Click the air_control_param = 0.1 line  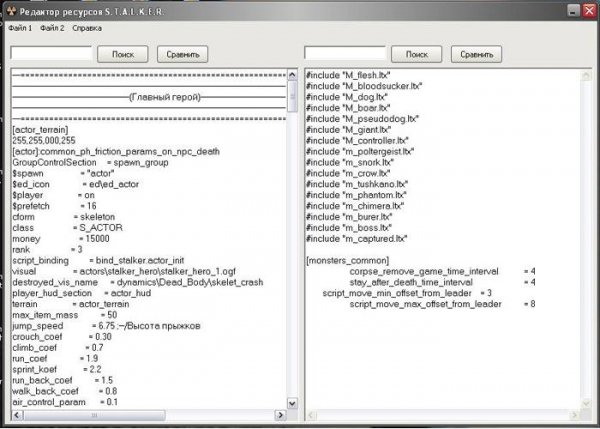click(x=65, y=402)
